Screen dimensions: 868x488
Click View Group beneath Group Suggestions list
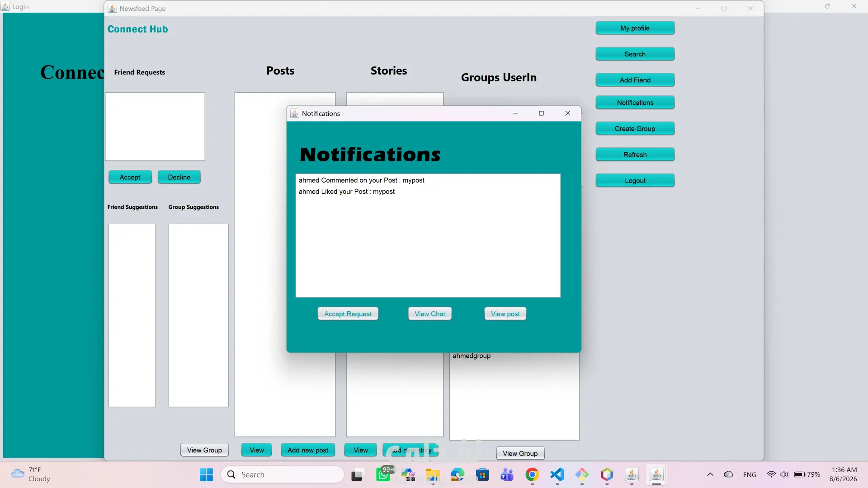(x=204, y=450)
